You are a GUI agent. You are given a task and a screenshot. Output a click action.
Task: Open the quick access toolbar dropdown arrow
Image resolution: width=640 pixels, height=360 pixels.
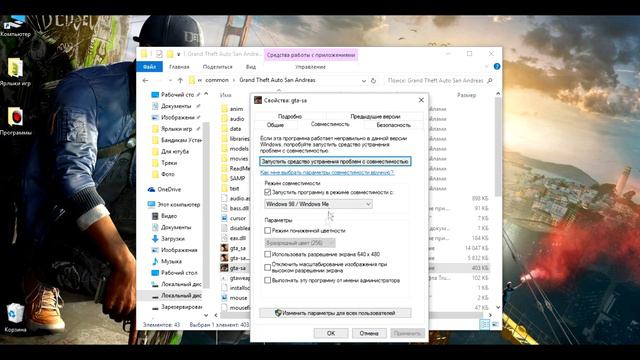pos(178,54)
